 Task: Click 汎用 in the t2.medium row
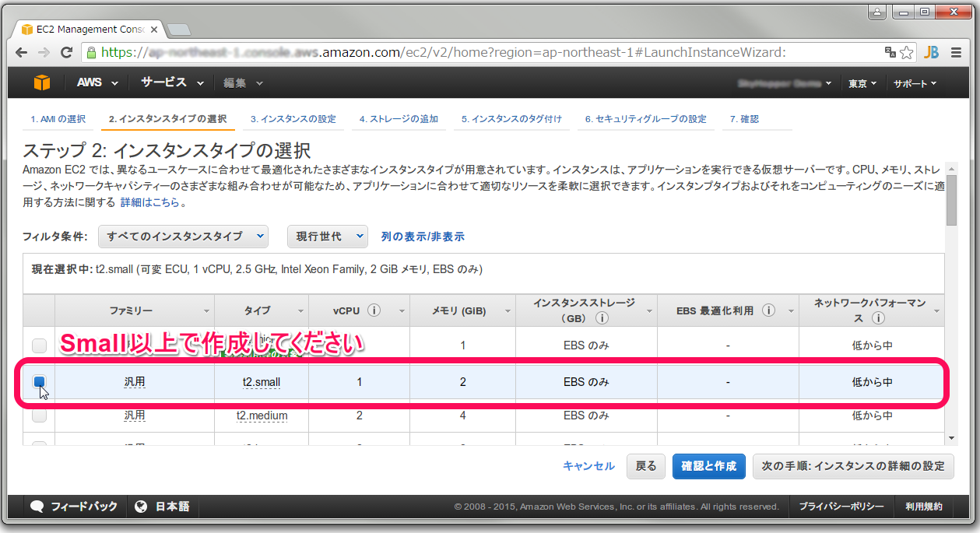click(135, 416)
